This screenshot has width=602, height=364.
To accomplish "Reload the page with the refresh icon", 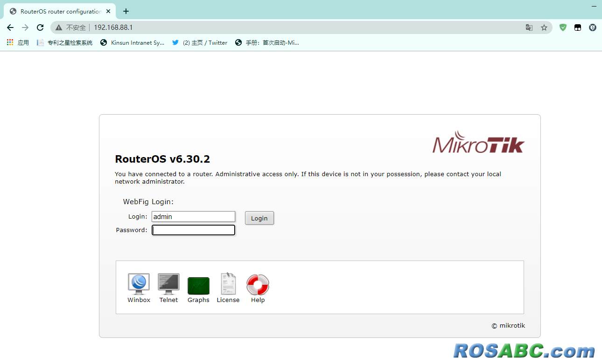I will (40, 27).
